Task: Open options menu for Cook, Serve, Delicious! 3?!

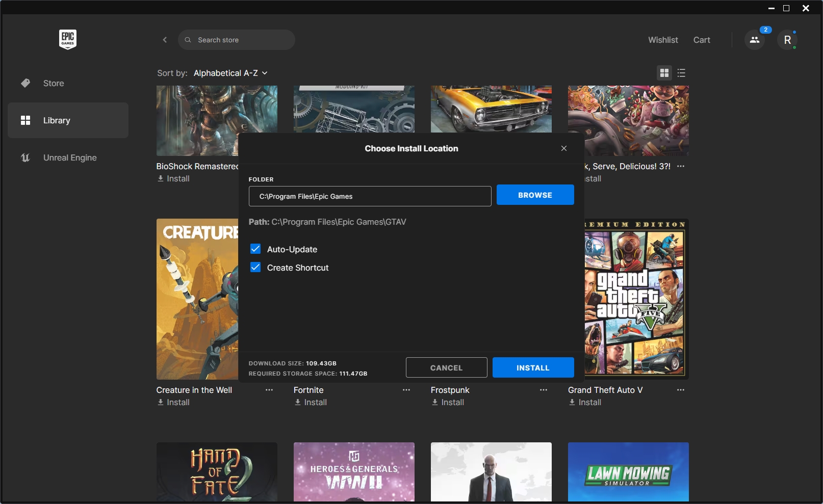Action: [681, 166]
